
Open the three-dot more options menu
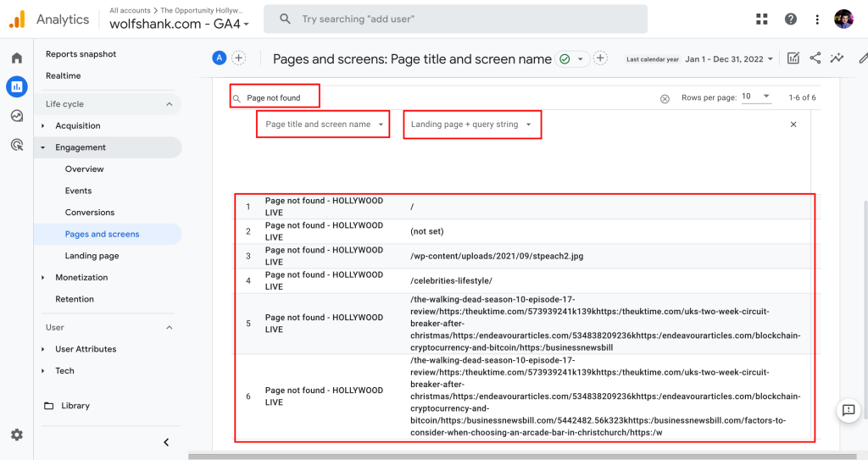click(817, 19)
